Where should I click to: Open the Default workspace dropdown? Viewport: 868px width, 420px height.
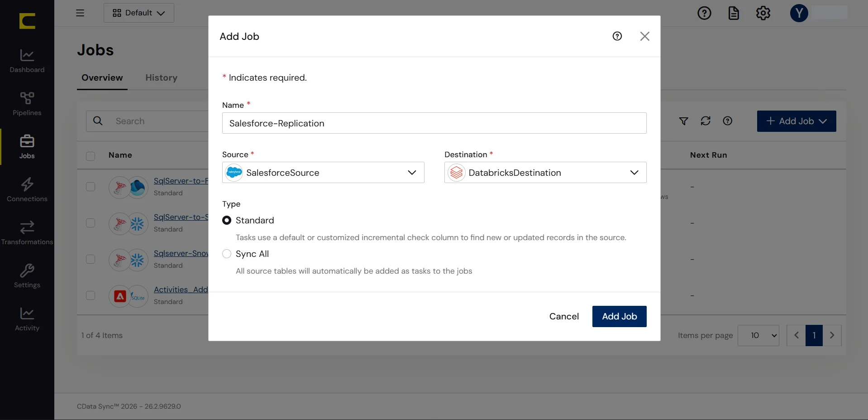pos(139,13)
